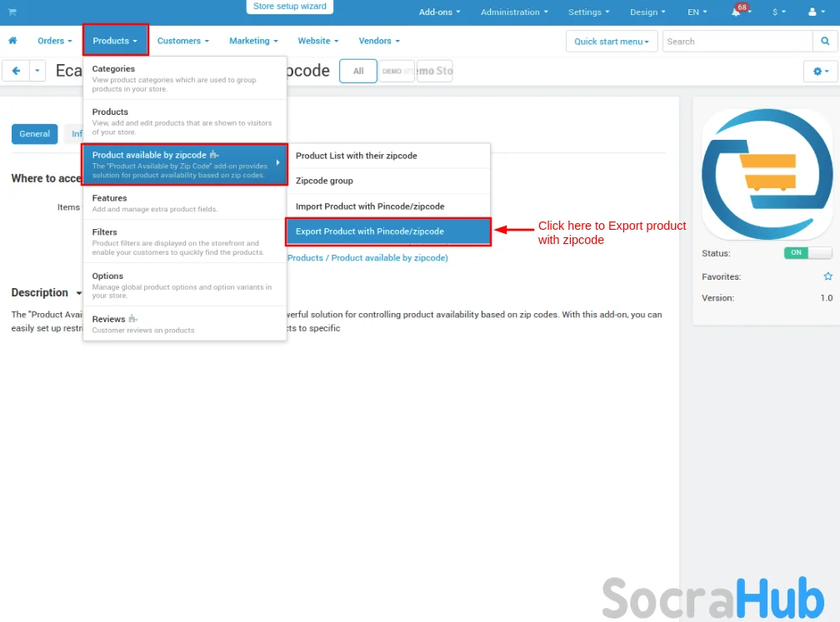Image resolution: width=840 pixels, height=622 pixels.
Task: Open Import Product with Pincode/zipcode
Action: (388, 207)
